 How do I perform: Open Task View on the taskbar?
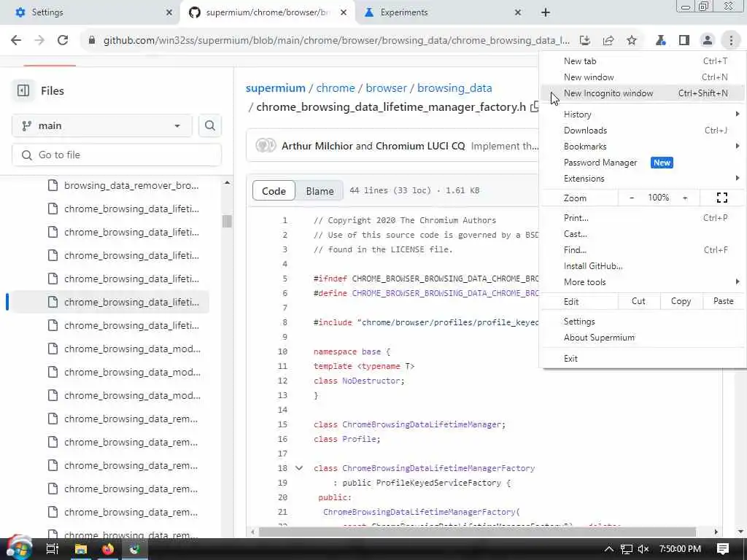52,549
